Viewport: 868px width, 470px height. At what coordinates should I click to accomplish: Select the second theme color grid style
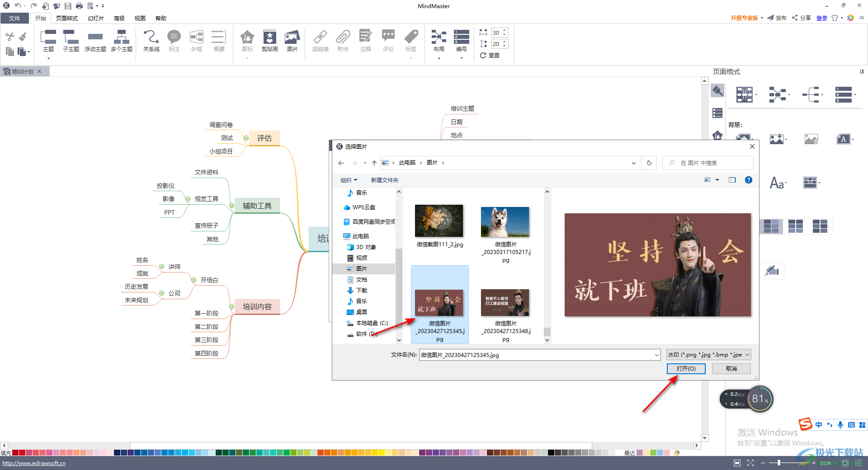coord(796,226)
